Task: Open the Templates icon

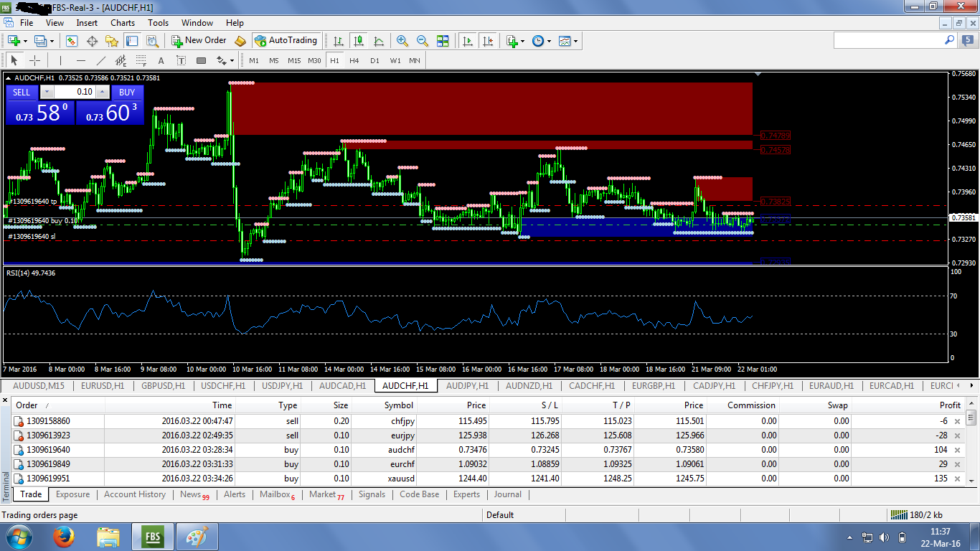Action: tap(565, 41)
